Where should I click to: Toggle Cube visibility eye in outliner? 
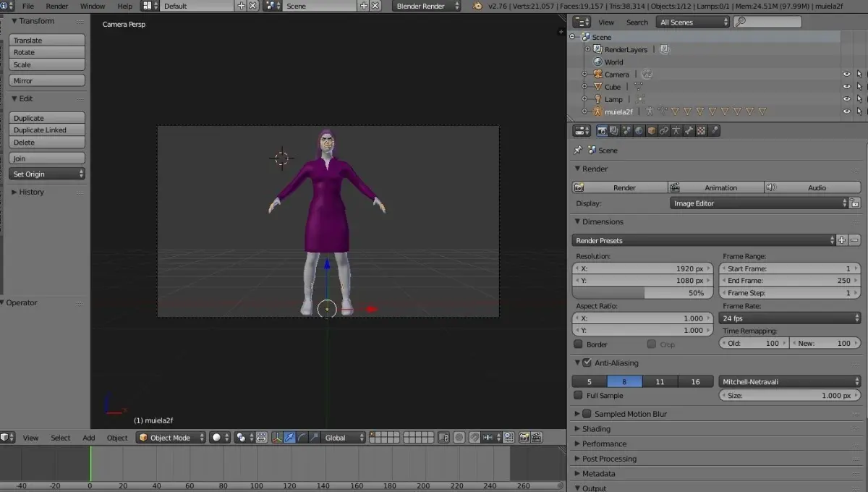[x=846, y=86]
